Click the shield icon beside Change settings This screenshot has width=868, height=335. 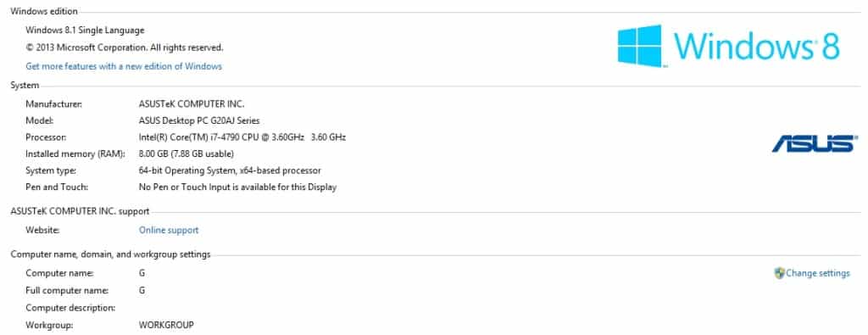[780, 273]
